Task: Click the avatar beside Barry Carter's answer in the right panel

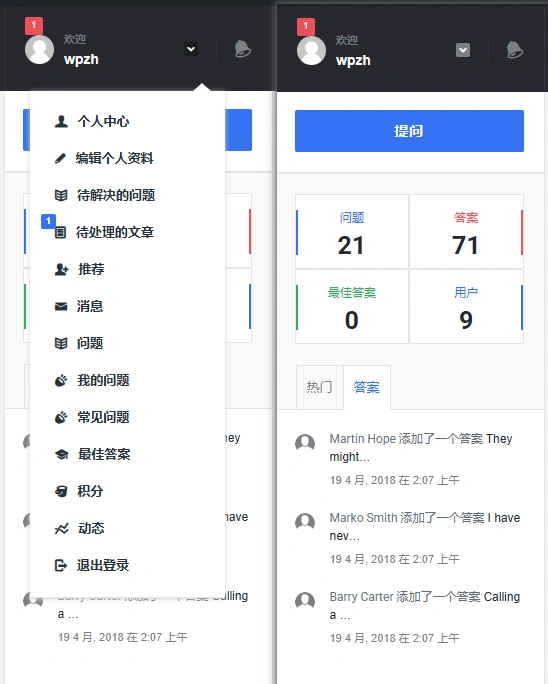Action: coord(305,601)
